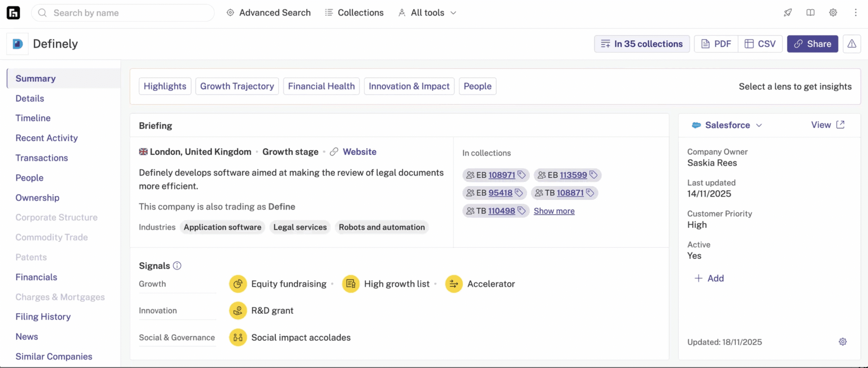This screenshot has width=868, height=368.
Task: Click the Share button
Action: [812, 44]
